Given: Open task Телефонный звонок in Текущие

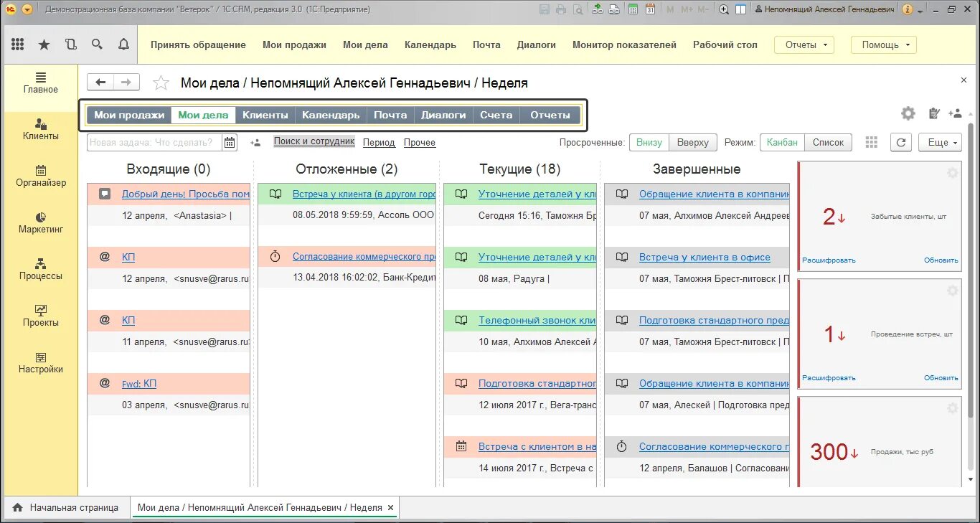Looking at the screenshot, I should [537, 320].
